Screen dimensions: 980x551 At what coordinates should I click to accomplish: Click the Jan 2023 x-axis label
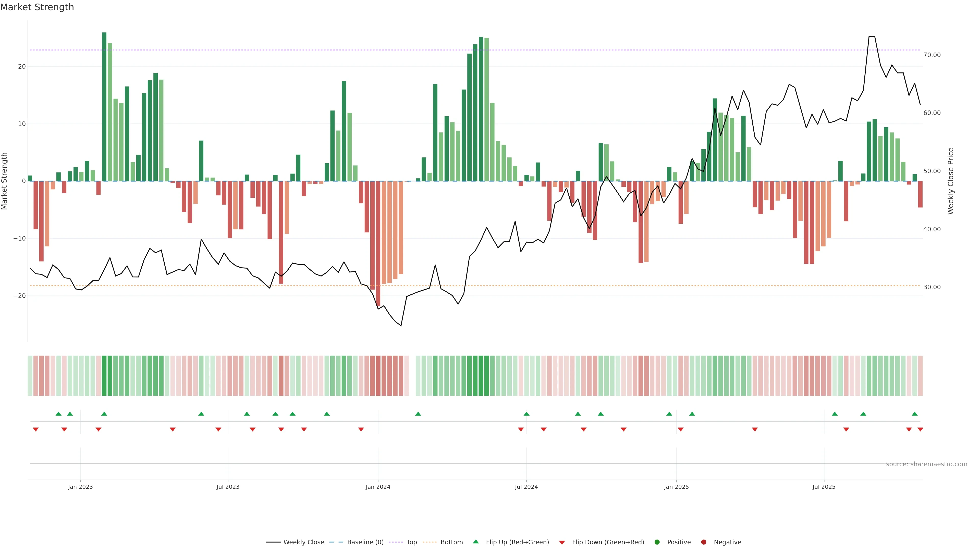[80, 487]
